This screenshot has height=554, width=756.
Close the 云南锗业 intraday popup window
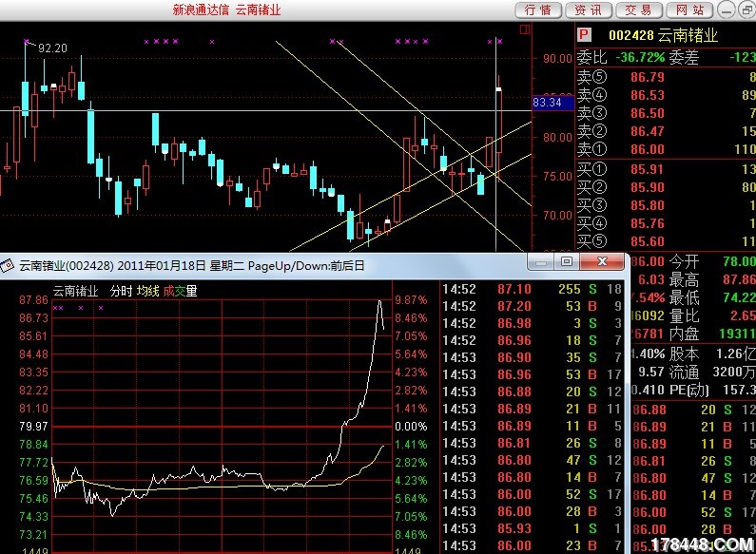[x=602, y=261]
